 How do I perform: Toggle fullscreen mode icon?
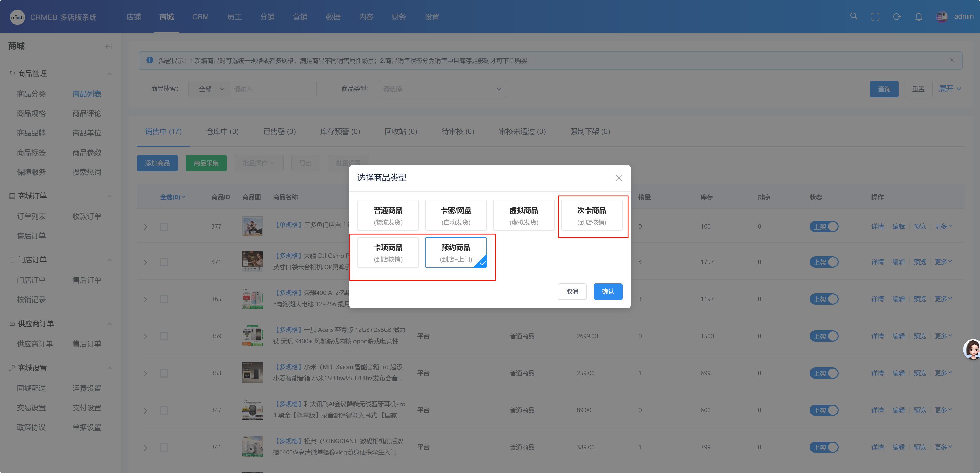pyautogui.click(x=875, y=16)
